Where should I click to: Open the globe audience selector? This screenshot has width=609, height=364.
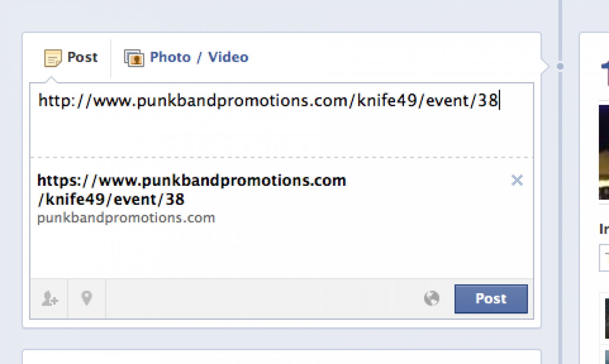[432, 298]
